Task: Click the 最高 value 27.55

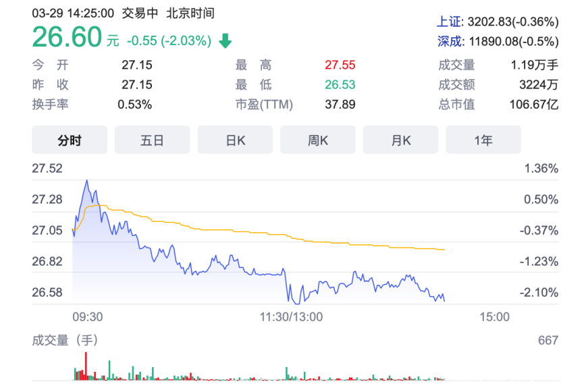Action: coord(340,65)
